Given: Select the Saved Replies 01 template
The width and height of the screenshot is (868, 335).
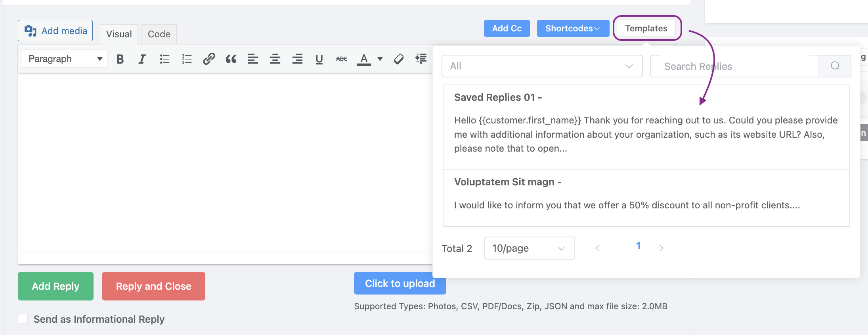Looking at the screenshot, I should click(x=646, y=127).
